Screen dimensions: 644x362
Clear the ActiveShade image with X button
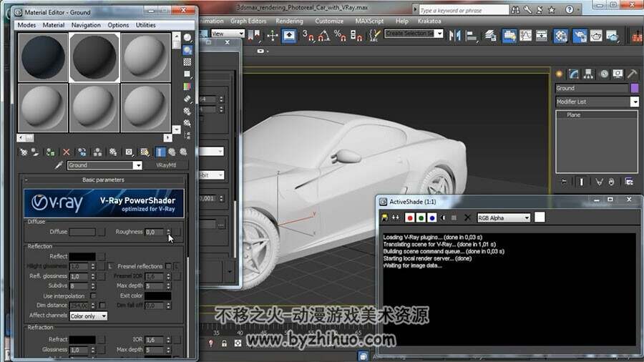tap(467, 218)
